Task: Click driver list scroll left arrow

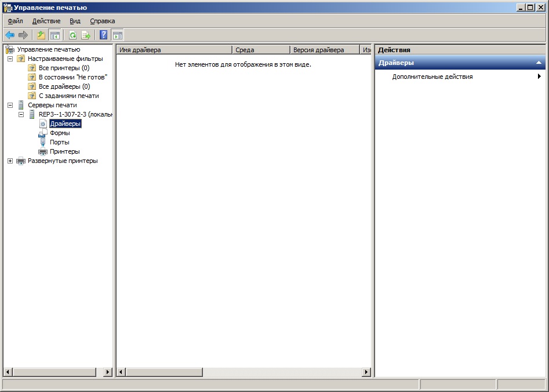Action: point(121,372)
